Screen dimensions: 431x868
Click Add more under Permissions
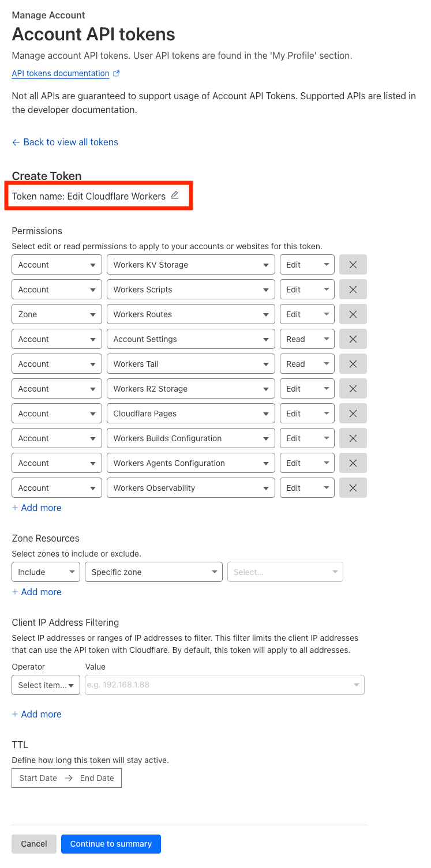(37, 508)
